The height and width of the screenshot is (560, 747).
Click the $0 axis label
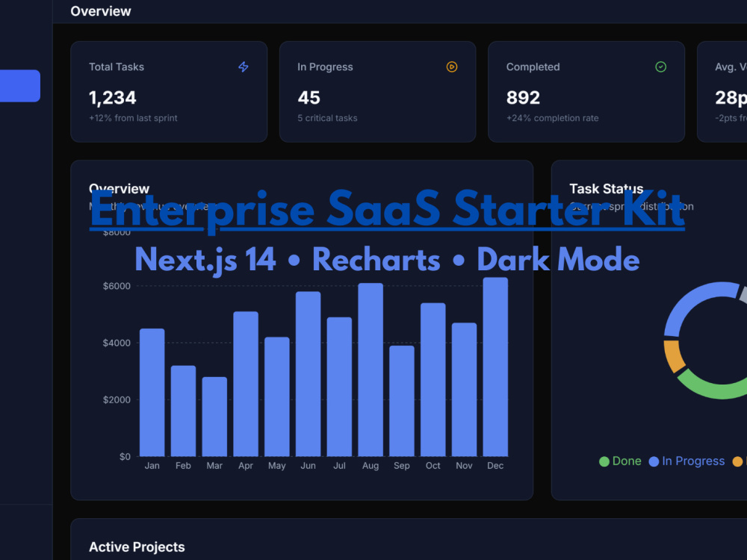coord(125,457)
